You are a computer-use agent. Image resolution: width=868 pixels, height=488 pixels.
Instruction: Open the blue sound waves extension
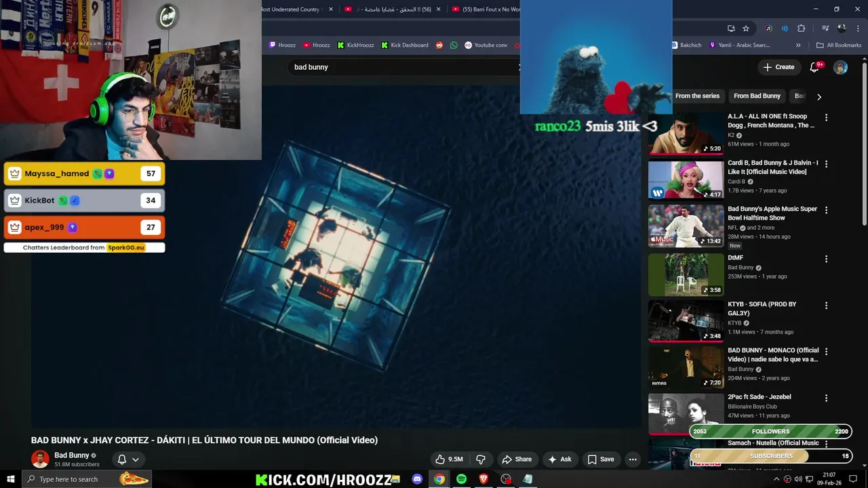pos(785,28)
